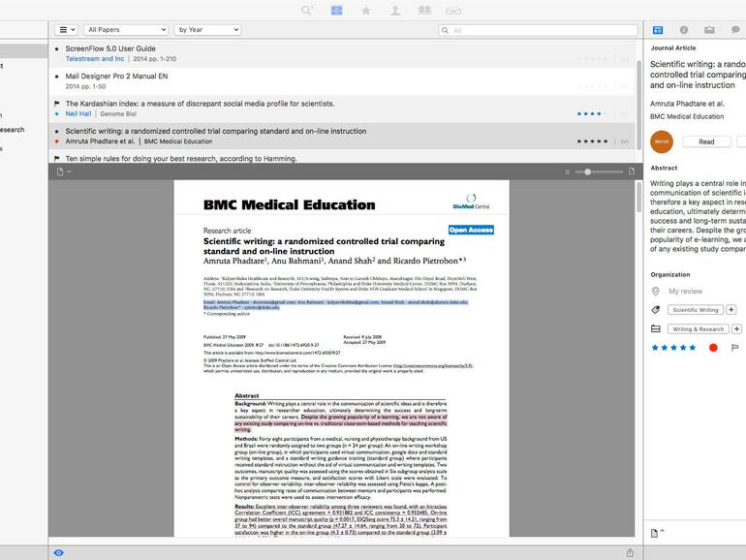Click the red color label swatch
The height and width of the screenshot is (560, 746).
click(x=713, y=348)
